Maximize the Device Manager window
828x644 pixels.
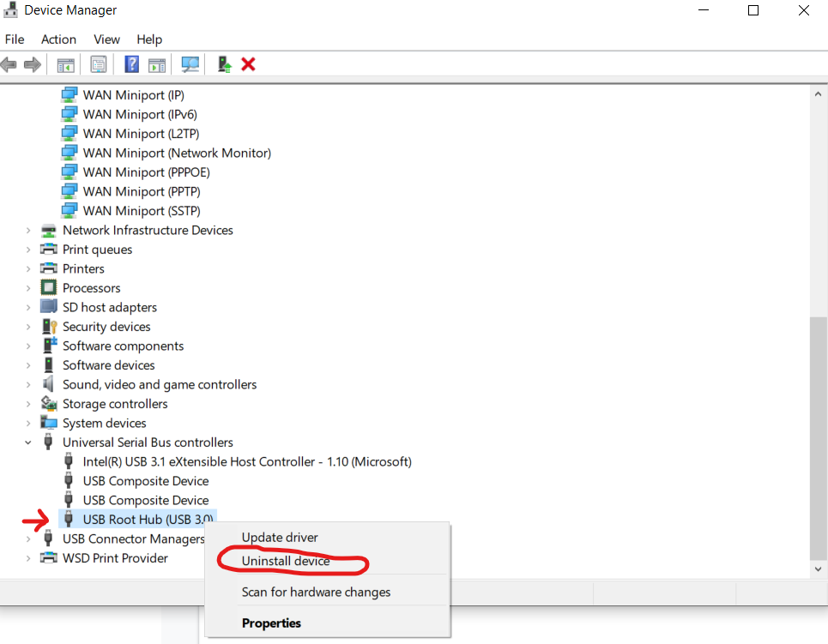(x=753, y=10)
